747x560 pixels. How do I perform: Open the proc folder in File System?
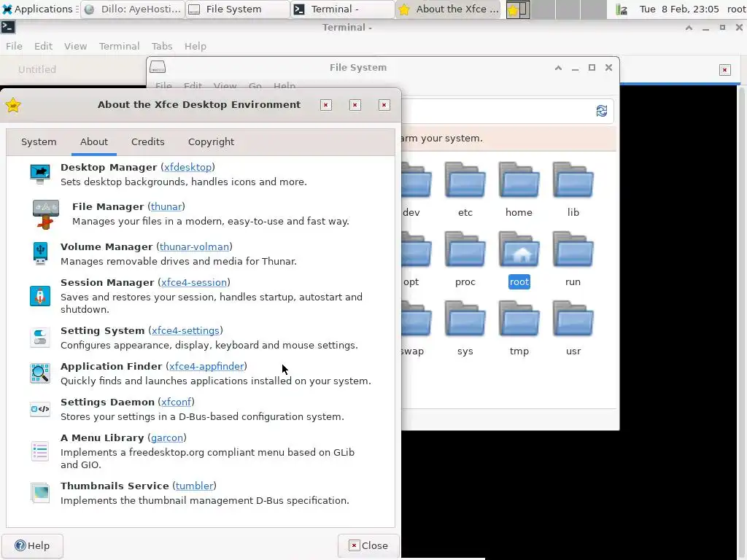(465, 249)
